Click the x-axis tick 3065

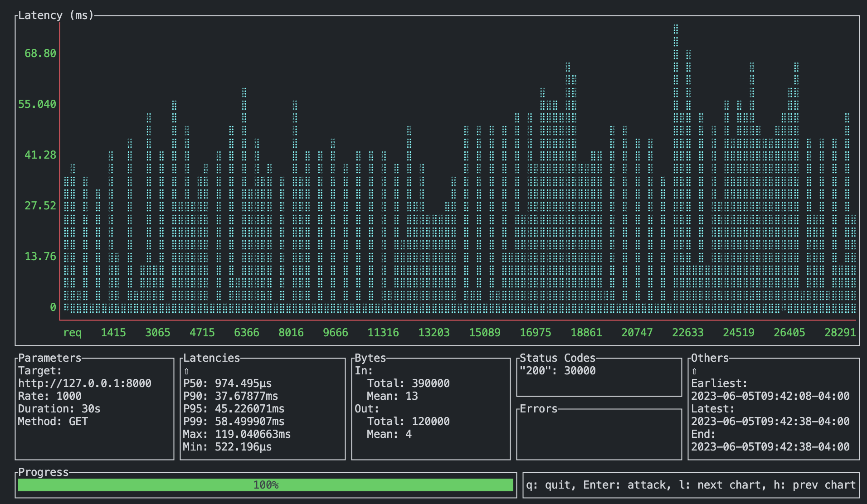[158, 333]
